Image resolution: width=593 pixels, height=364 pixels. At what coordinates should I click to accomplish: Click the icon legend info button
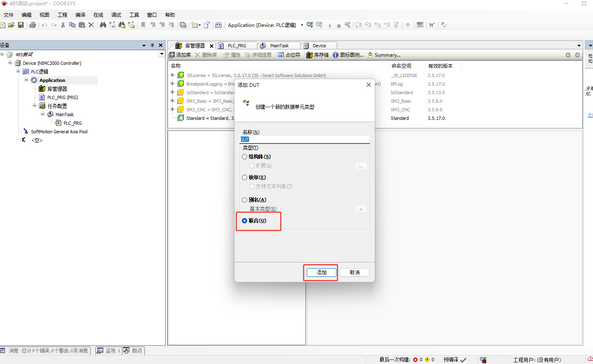(335, 55)
